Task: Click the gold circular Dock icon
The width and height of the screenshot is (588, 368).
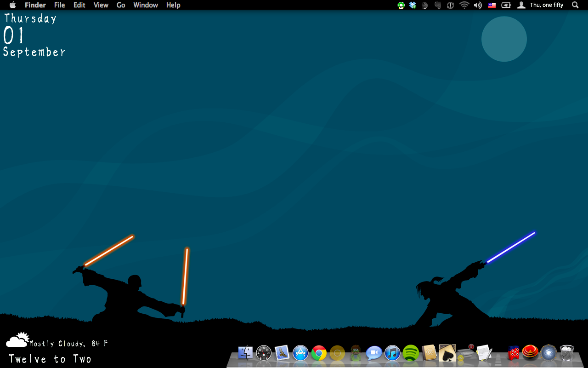Action: 337,353
